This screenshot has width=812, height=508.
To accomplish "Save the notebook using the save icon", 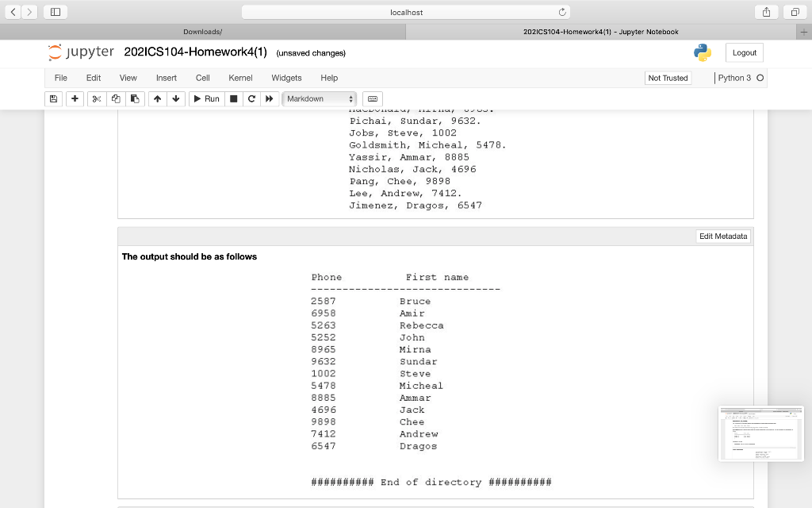I will coord(53,98).
